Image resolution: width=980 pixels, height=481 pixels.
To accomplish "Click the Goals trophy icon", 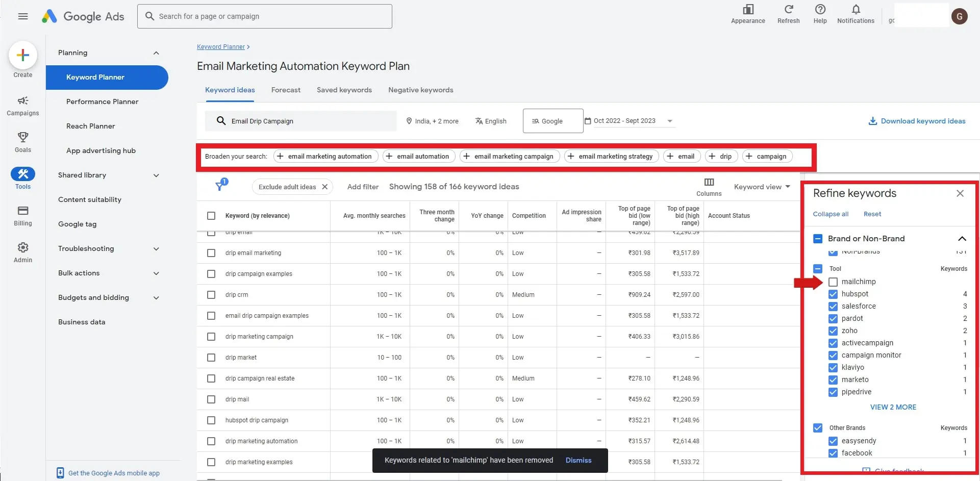I will [22, 137].
